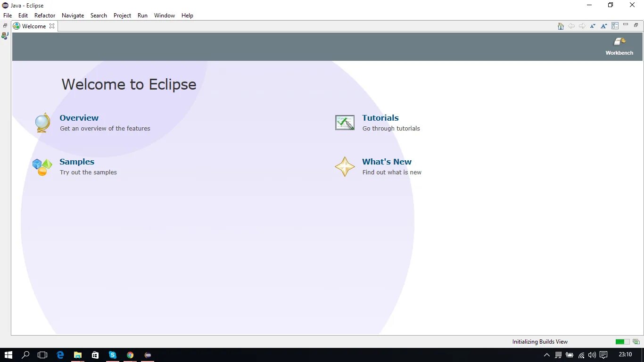Click the Welcome tab icon
Screen dimensions: 644x362
[x=17, y=26]
